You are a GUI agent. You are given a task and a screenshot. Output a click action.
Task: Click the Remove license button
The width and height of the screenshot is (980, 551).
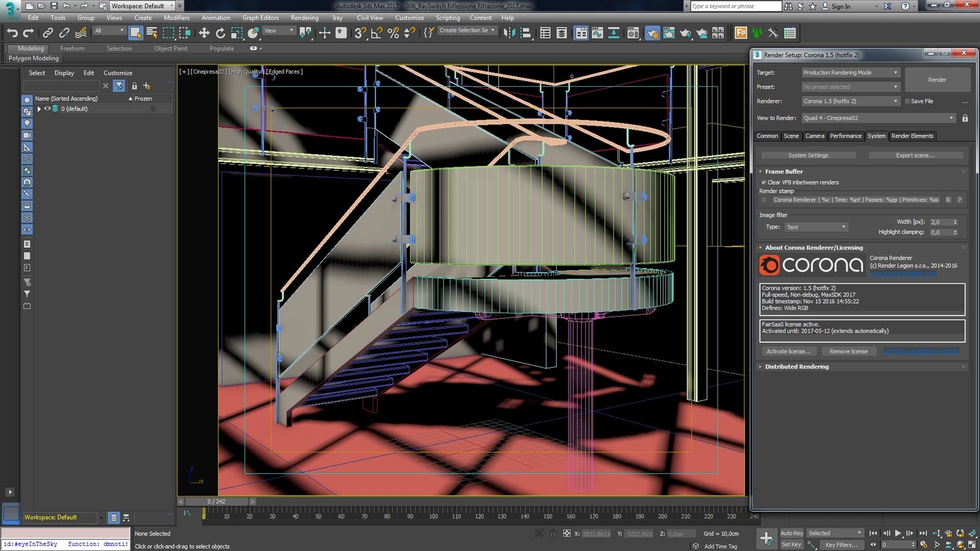coord(849,351)
